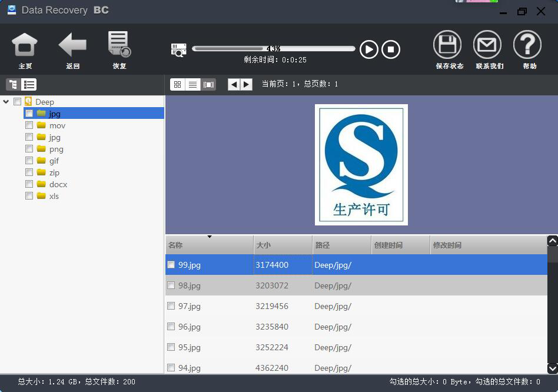
Task: Switch left panel to list view
Action: 29,85
